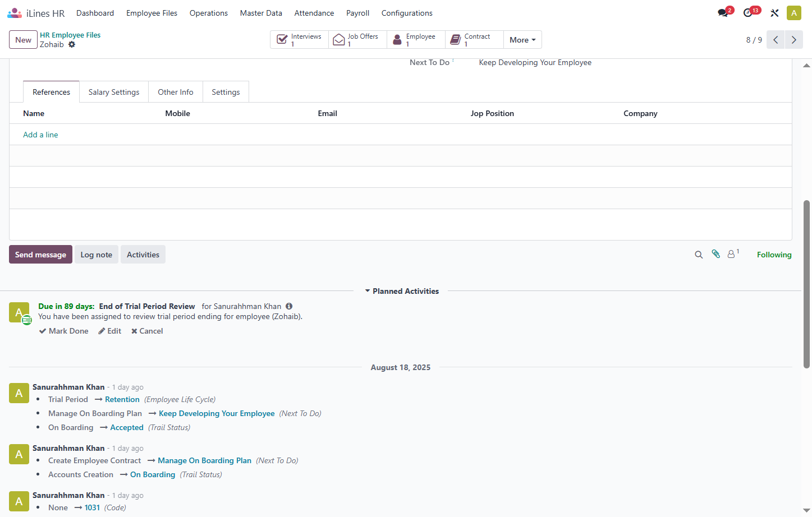The width and height of the screenshot is (812, 517).
Task: Open the Employee Files menu
Action: coord(152,13)
